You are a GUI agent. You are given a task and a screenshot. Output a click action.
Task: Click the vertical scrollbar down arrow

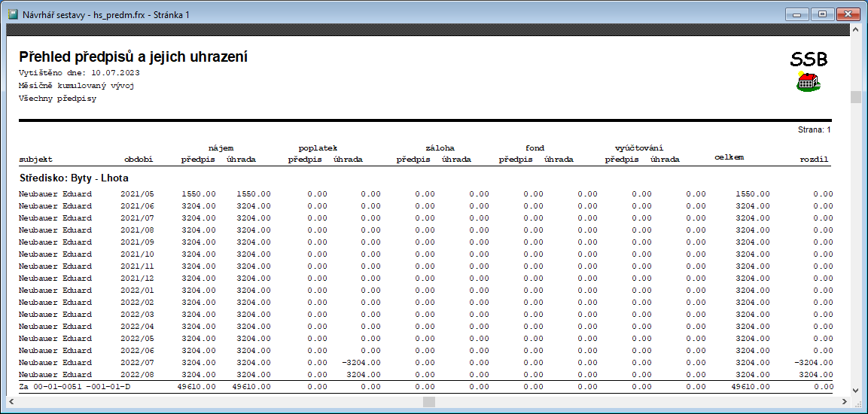click(x=855, y=390)
